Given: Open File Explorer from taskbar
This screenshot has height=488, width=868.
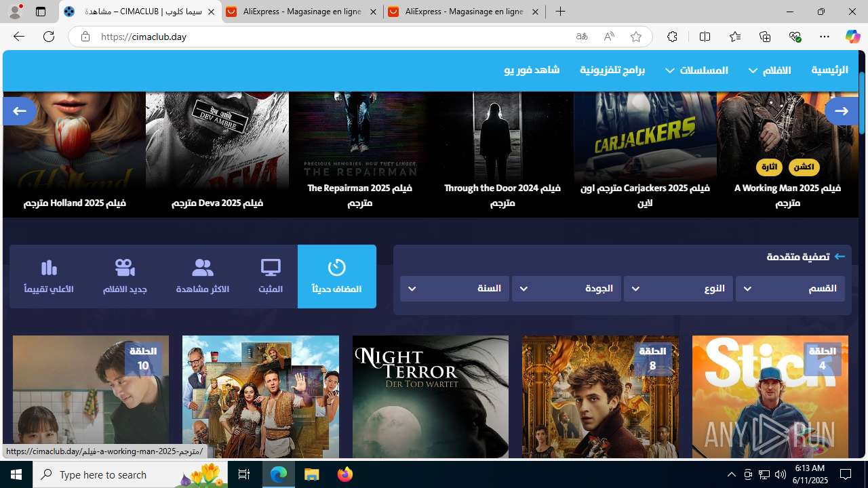Looking at the screenshot, I should pos(312,474).
